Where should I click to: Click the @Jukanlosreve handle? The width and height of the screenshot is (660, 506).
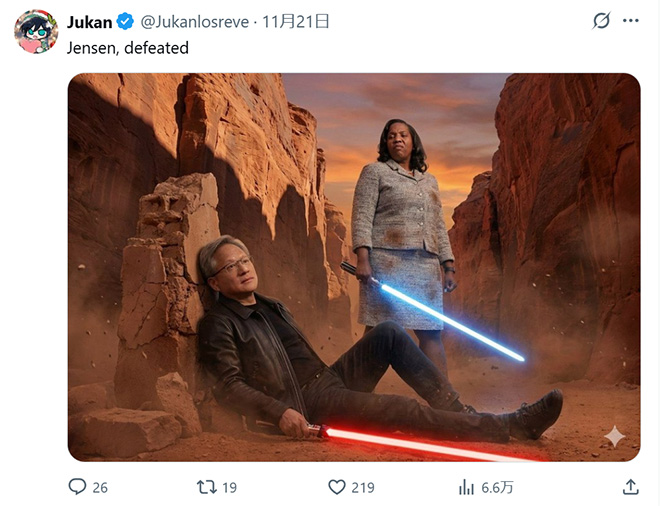pos(194,22)
